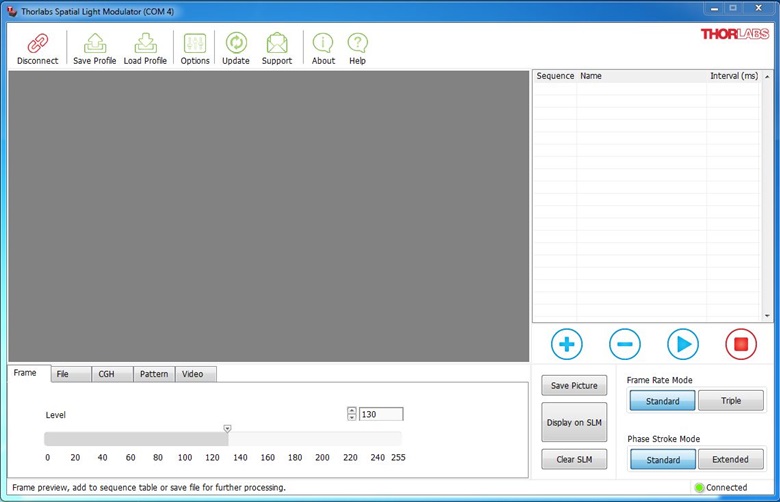Select Standard frame rate mode
Screen dimensions: 780x502
662,401
